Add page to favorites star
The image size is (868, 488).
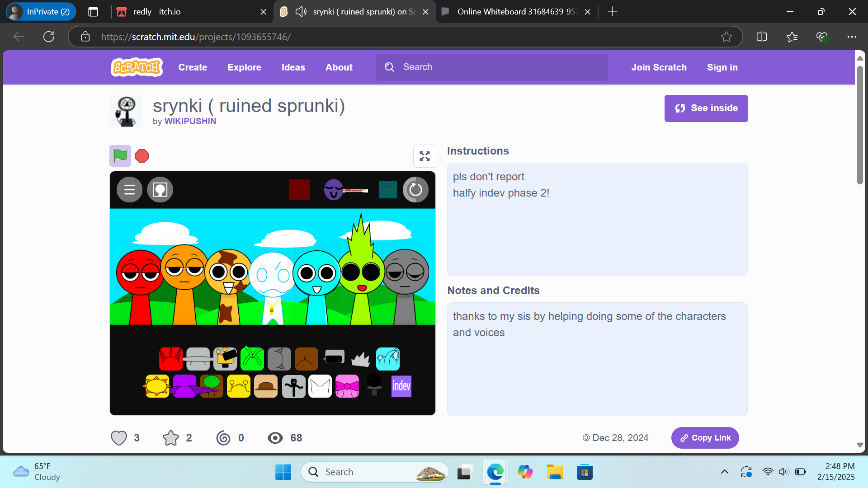pos(726,37)
